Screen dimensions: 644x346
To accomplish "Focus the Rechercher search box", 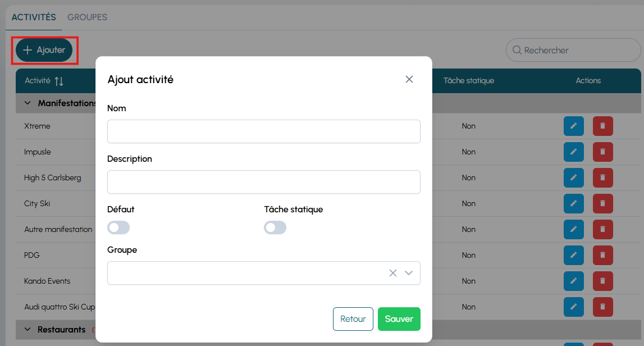I will point(578,51).
